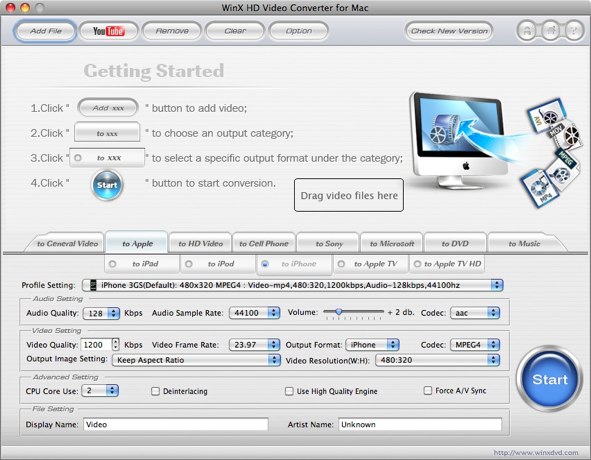This screenshot has width=591, height=460.
Task: Open the audio Codec aac dropdown
Action: point(475,313)
